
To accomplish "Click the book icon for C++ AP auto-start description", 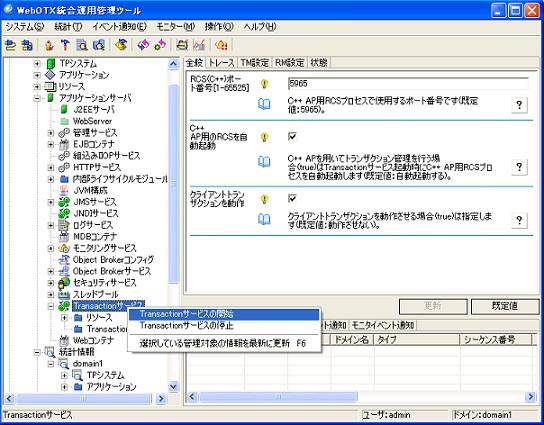I will [x=264, y=162].
